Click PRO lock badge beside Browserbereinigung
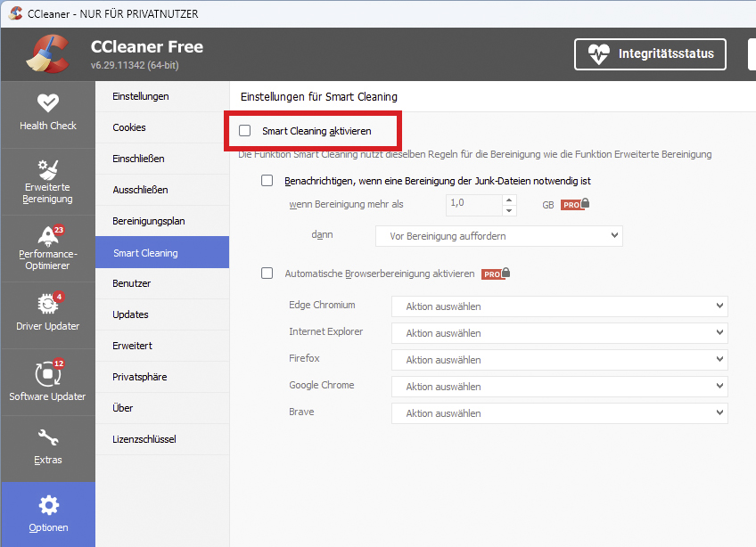 (x=496, y=273)
